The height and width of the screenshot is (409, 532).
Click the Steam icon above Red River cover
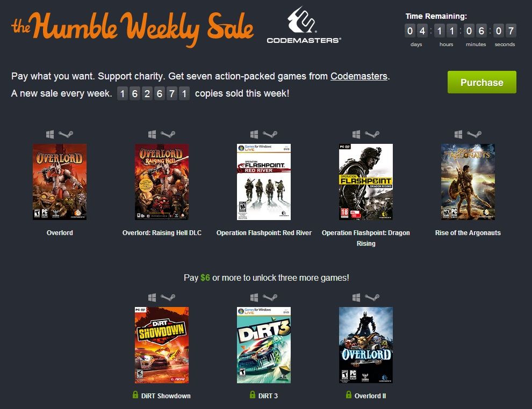[x=270, y=134]
